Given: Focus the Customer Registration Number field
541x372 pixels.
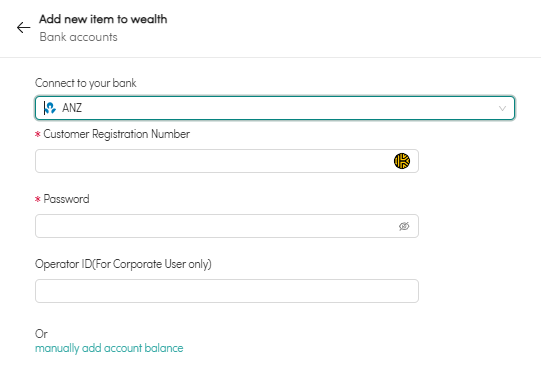Looking at the screenshot, I should (227, 161).
